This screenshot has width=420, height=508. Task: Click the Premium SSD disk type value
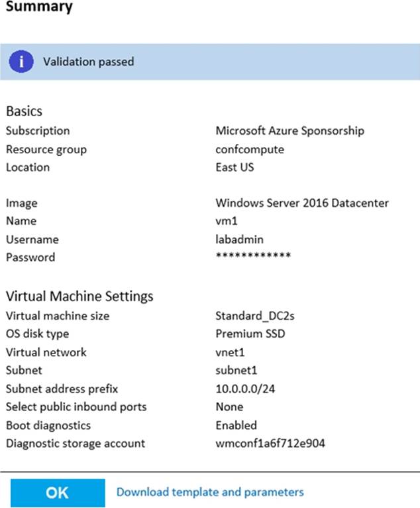(250, 334)
